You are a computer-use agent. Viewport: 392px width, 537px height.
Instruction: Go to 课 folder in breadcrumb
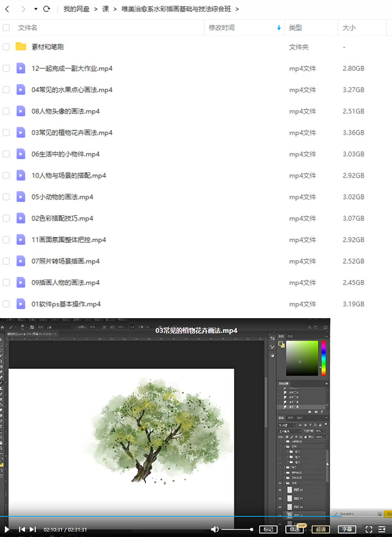pos(106,9)
